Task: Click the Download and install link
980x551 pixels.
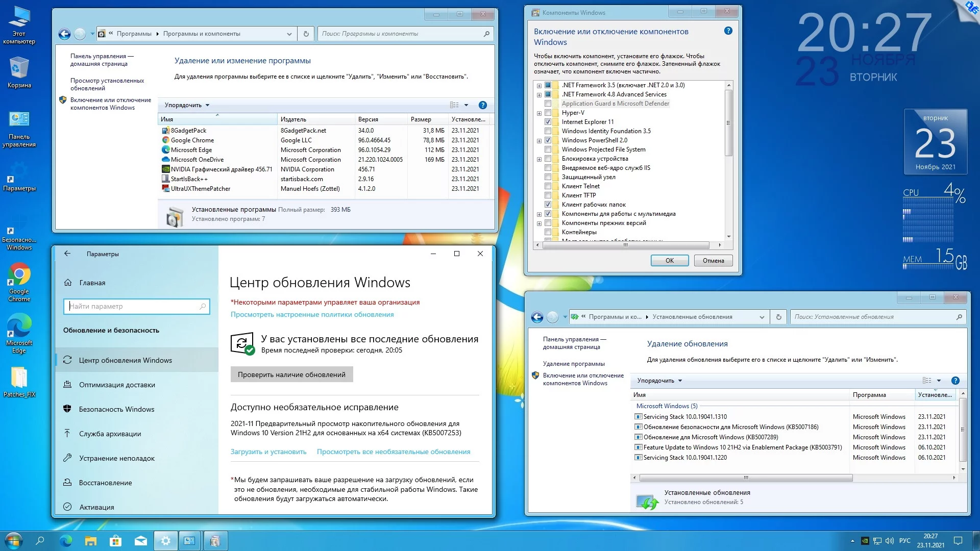Action: coord(268,452)
